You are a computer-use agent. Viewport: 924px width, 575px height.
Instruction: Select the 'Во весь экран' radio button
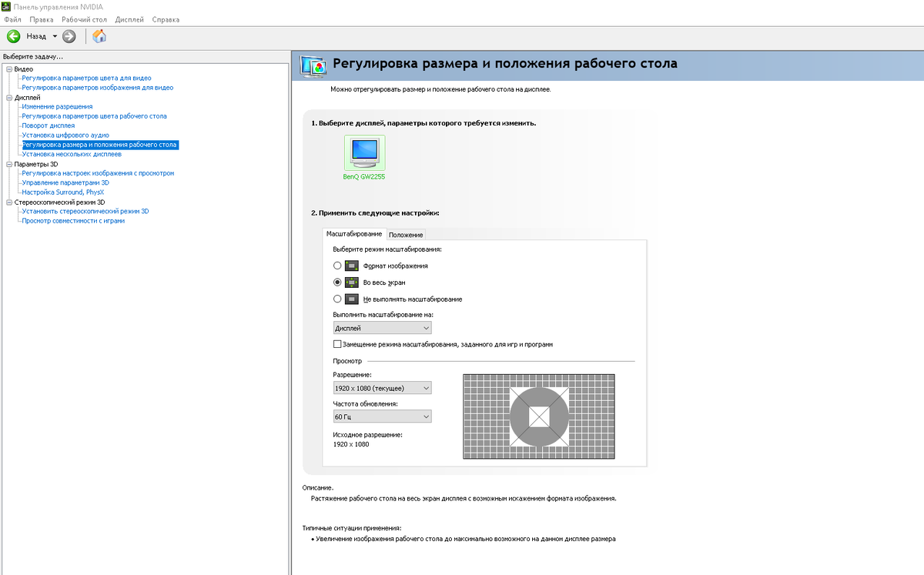coord(337,282)
